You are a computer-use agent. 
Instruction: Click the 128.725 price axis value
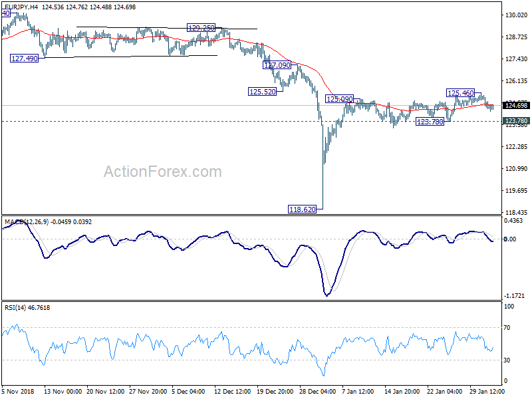pos(517,37)
